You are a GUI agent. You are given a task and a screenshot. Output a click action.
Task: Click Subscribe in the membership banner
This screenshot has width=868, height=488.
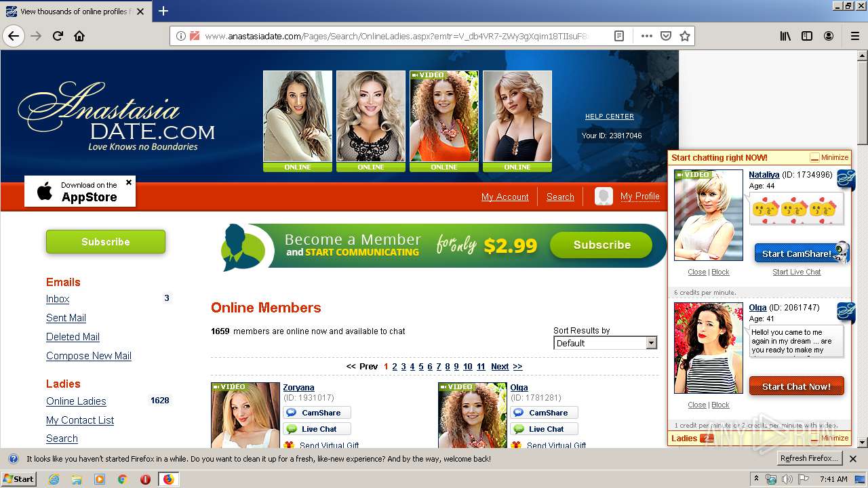click(x=601, y=245)
